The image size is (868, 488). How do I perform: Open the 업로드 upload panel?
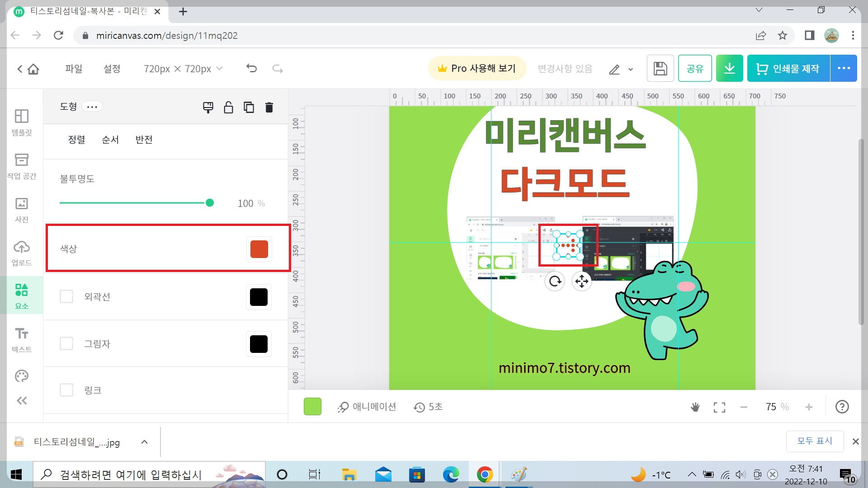(22, 253)
